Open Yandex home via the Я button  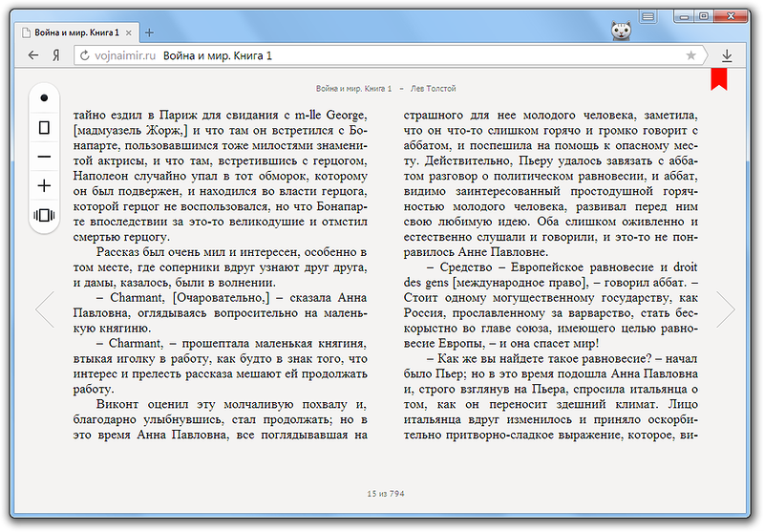click(56, 55)
